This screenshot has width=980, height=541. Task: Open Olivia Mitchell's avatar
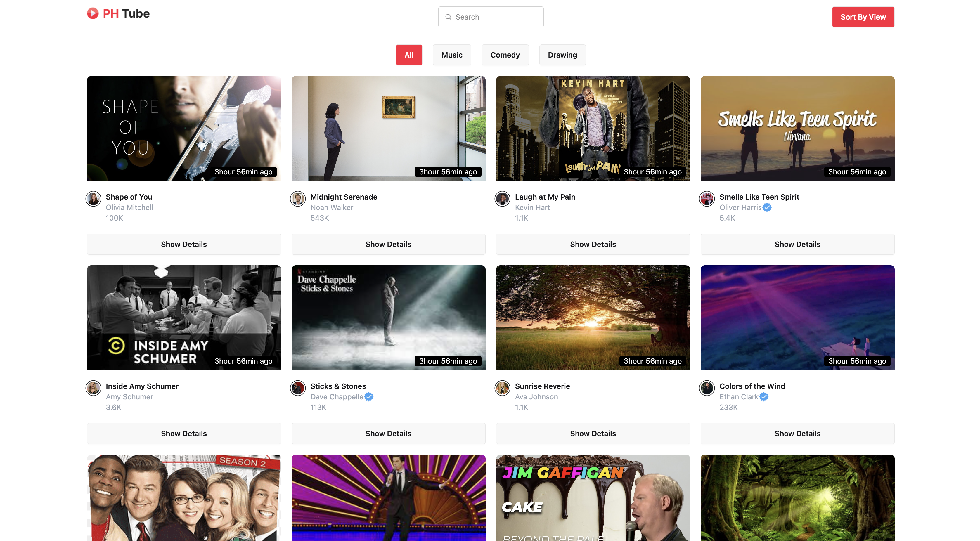pos(93,199)
